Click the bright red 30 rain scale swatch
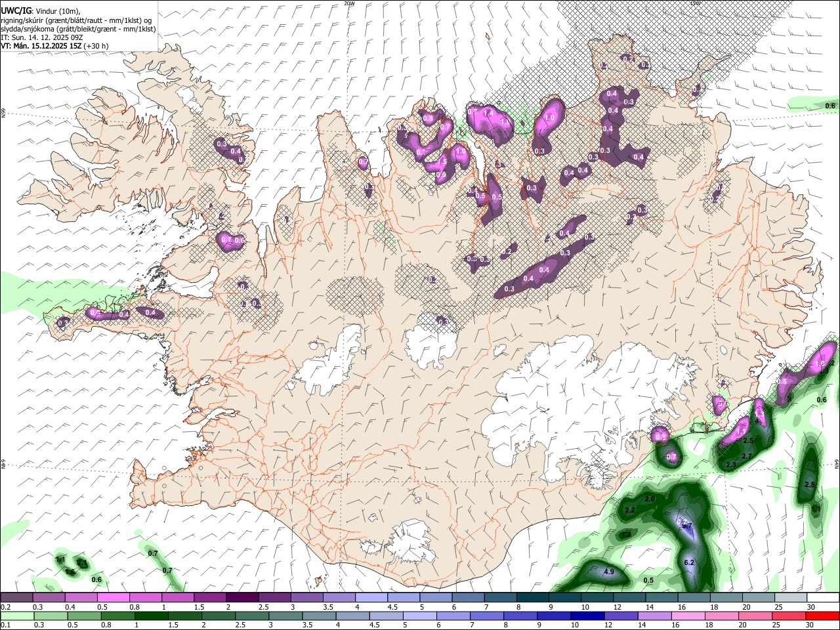Viewport: 840px width, 630px height. tap(822, 616)
